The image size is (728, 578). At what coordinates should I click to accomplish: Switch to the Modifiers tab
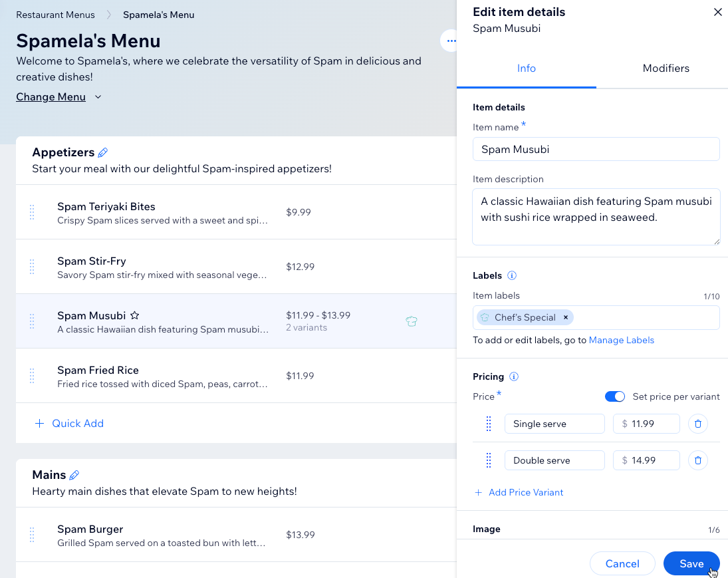coord(666,69)
